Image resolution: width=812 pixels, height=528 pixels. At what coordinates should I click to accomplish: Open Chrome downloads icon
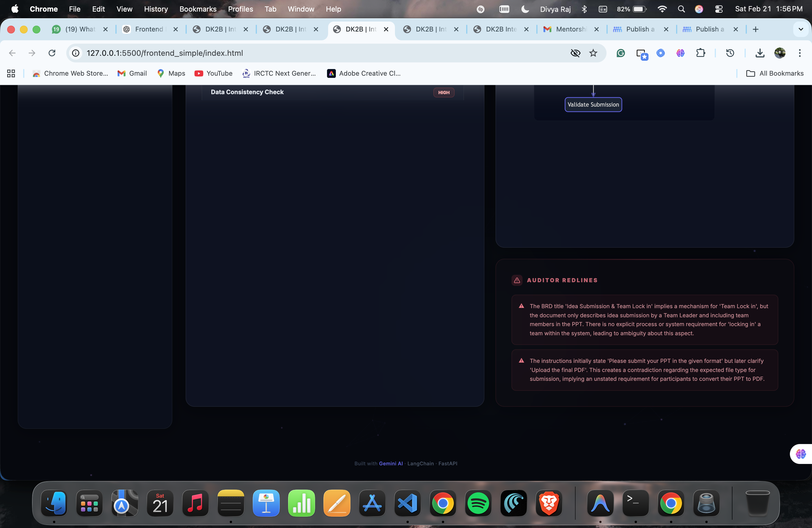tap(760, 53)
